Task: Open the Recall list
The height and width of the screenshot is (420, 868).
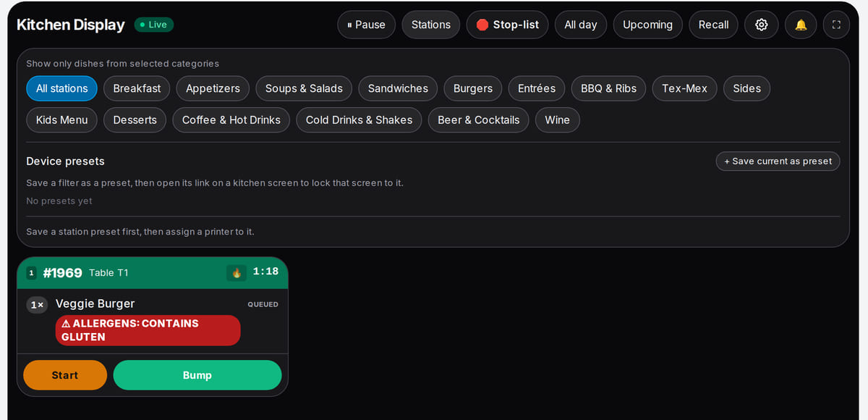Action: pos(713,25)
